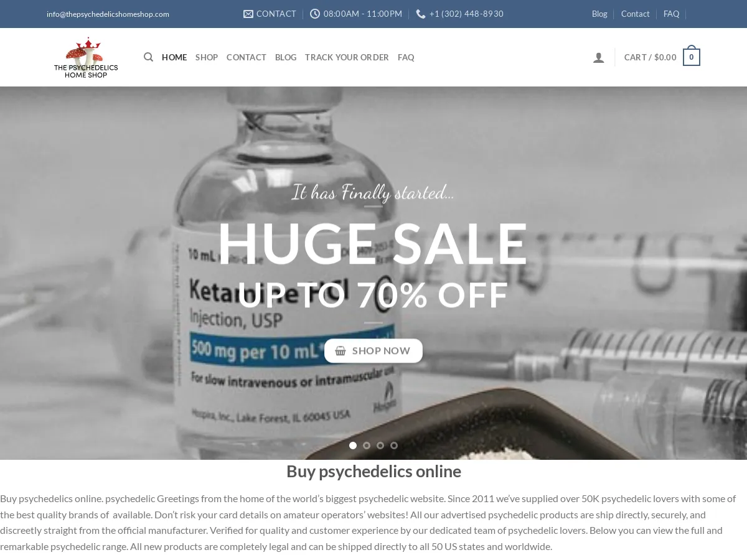Select the fourth slider dot

click(394, 446)
